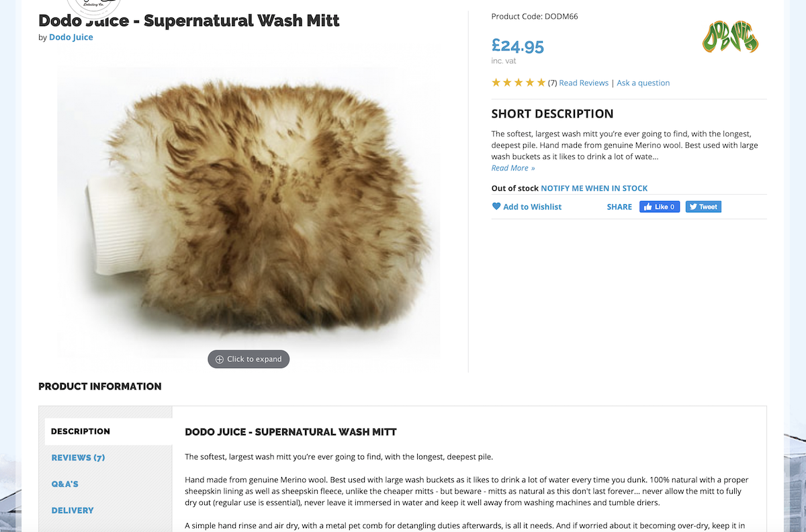Screen dimensions: 806x532
Task: Click the Twitter Tweet button
Action: point(703,207)
